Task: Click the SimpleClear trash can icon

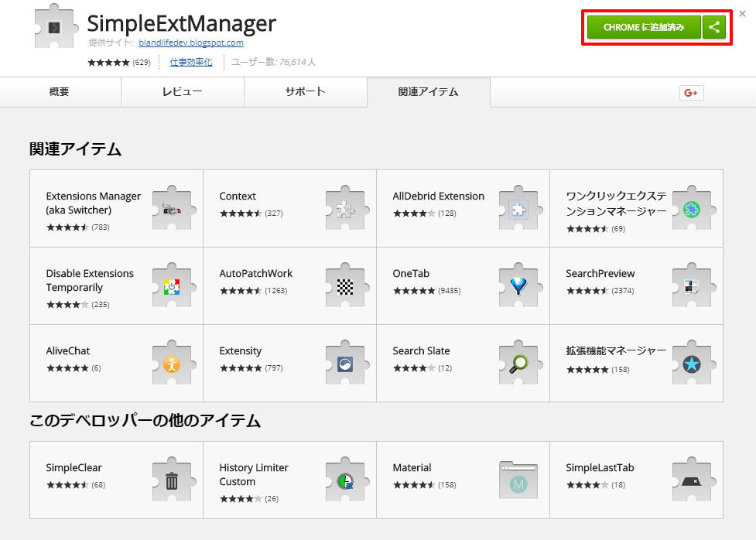Action: coord(173,480)
